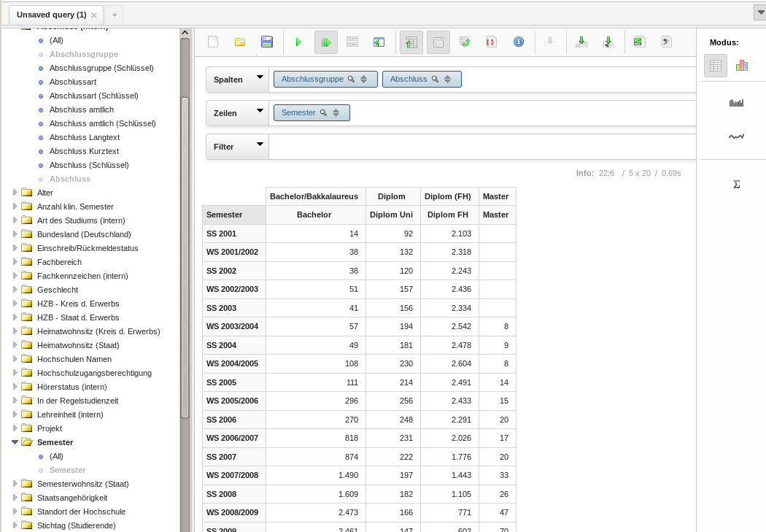
Task: Select the 'Unsaved query (1)' tab
Action: [51, 15]
